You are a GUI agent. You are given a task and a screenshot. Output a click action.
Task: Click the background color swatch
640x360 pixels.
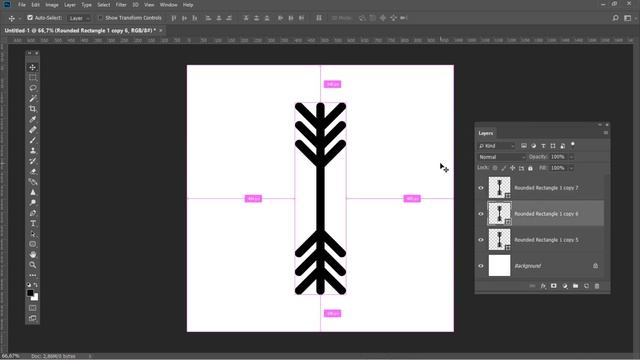(35, 297)
